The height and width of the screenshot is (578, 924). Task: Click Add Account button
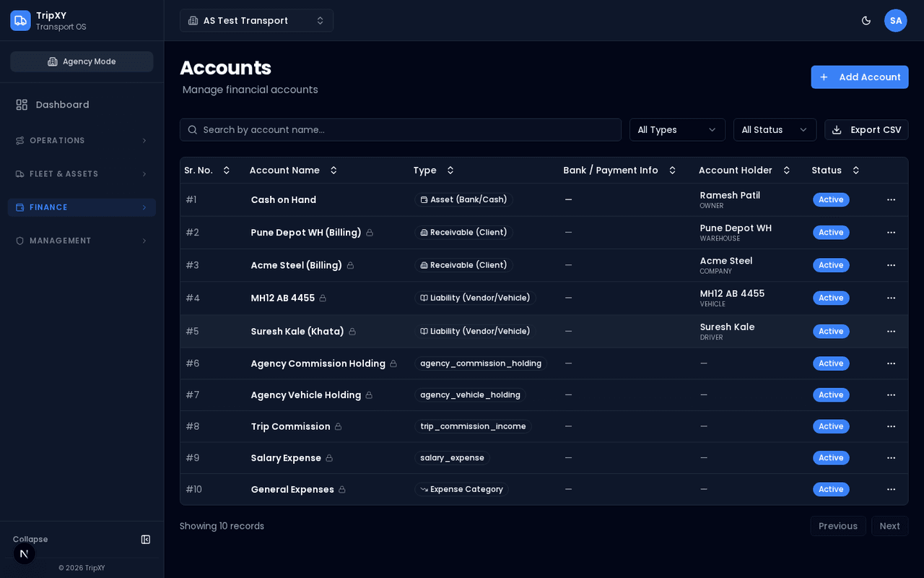click(860, 77)
